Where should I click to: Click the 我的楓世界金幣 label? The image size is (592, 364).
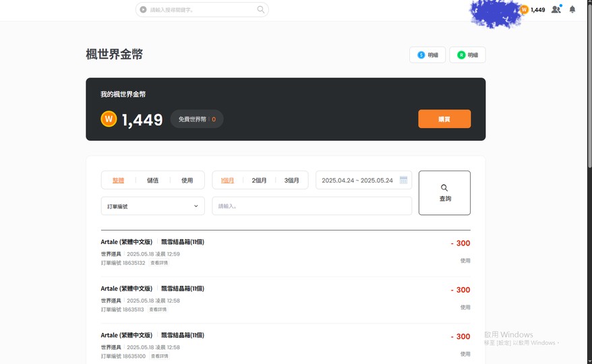click(x=123, y=94)
